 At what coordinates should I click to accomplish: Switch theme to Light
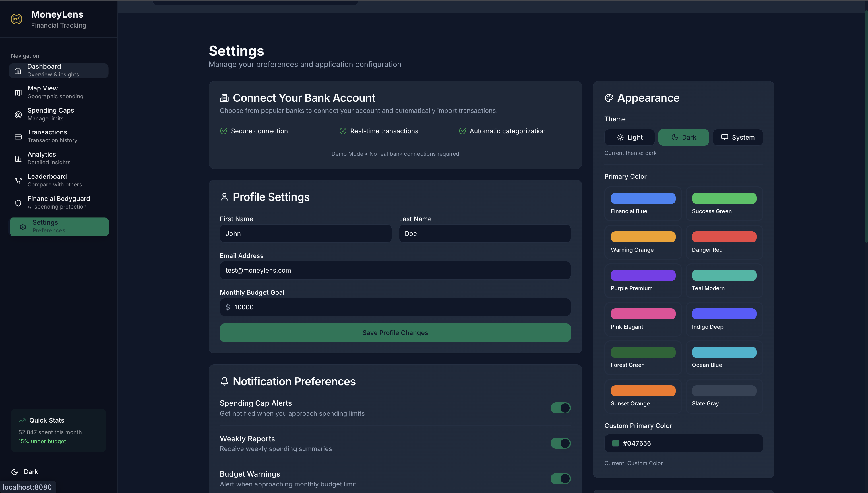tap(629, 137)
